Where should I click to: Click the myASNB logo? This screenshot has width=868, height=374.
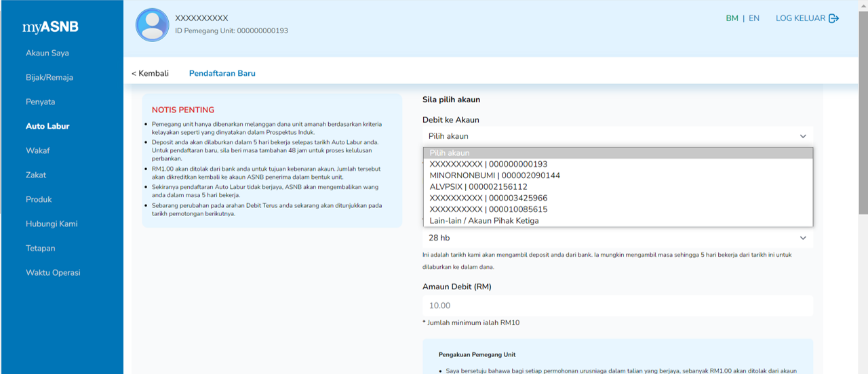[x=50, y=27]
